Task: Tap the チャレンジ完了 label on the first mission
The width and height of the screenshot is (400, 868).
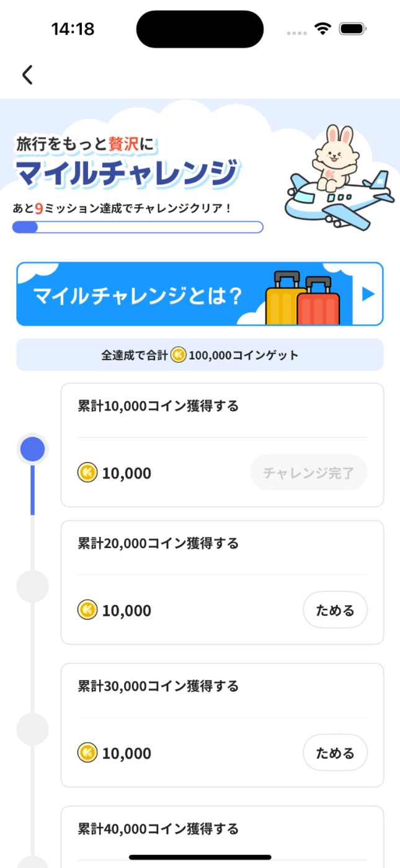Action: [x=308, y=472]
